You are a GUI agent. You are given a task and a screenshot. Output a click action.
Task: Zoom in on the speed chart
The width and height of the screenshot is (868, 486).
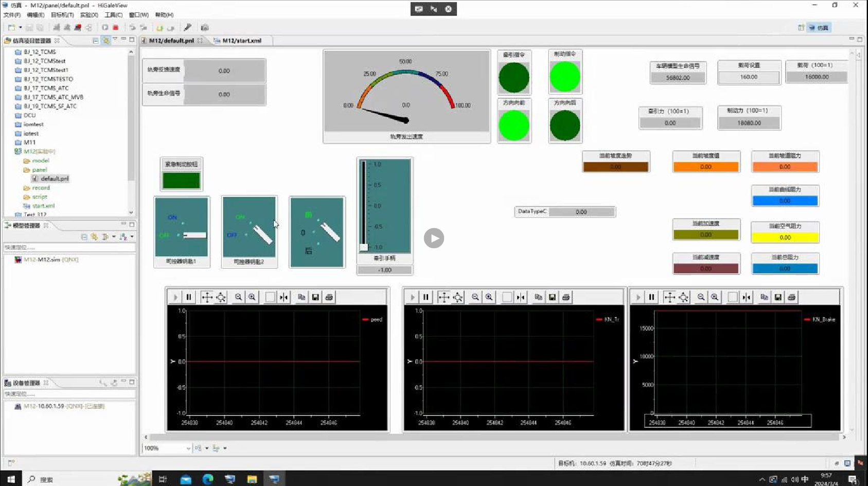click(252, 297)
